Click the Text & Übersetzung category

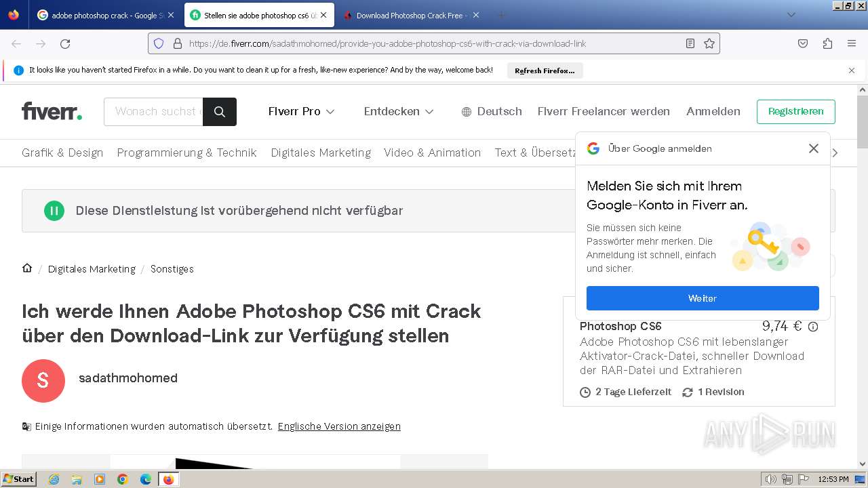tap(535, 152)
